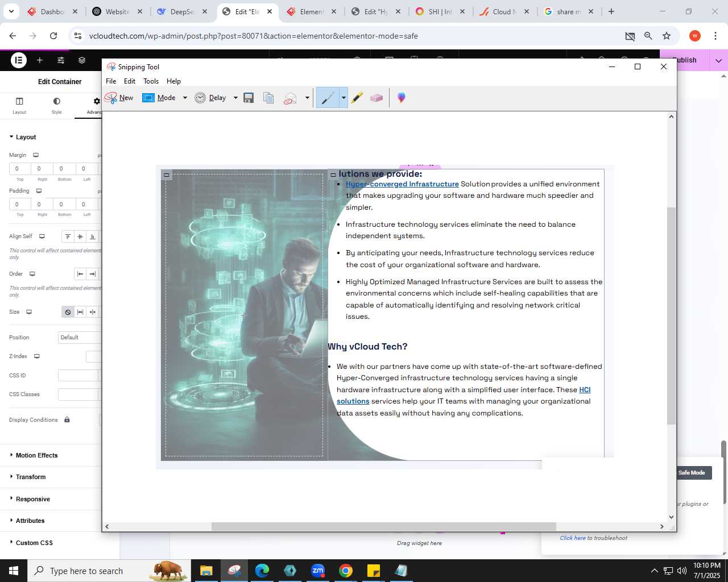
Task: Open the Position dropdown showing Default
Action: (x=80, y=338)
